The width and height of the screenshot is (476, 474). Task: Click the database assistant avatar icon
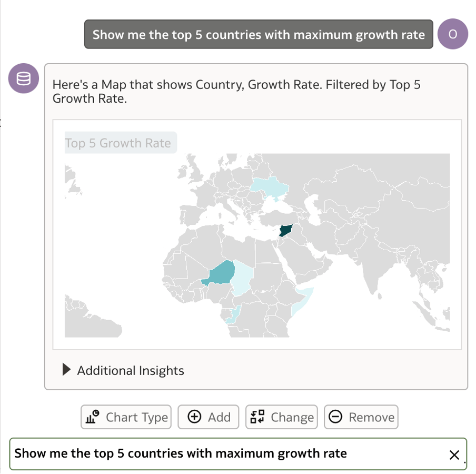coord(23,78)
